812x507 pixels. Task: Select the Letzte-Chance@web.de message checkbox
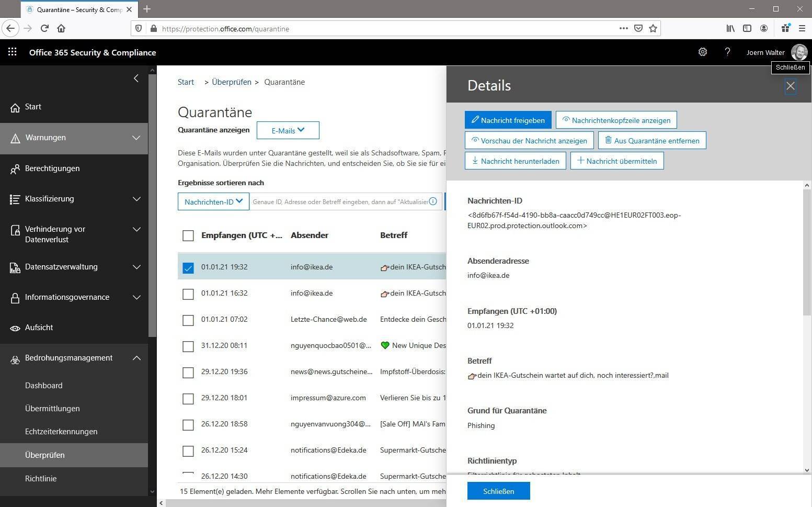coord(188,320)
